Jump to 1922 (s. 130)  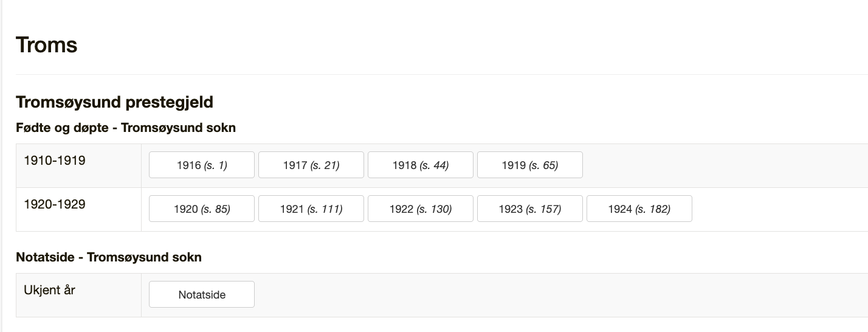coord(421,209)
